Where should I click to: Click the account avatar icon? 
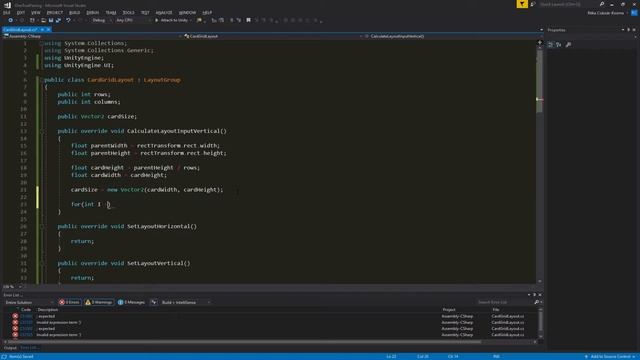click(634, 13)
